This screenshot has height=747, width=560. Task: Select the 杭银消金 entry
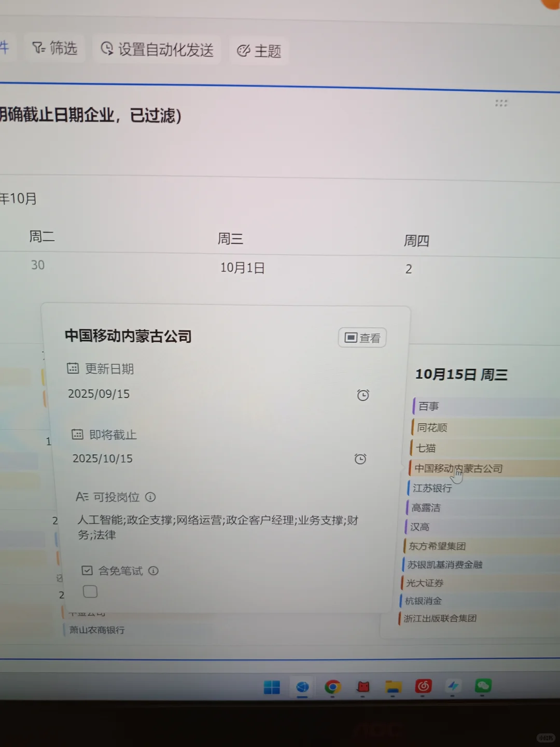[479, 601]
